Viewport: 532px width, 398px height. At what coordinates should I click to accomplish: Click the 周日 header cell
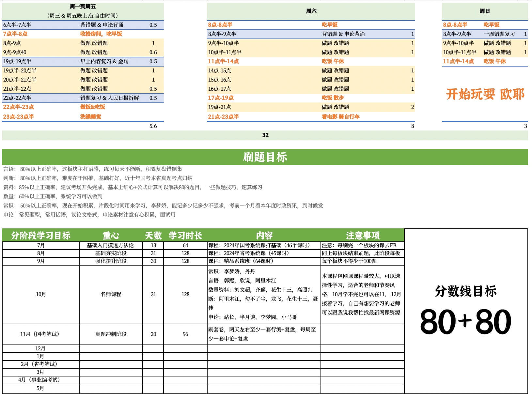(485, 11)
